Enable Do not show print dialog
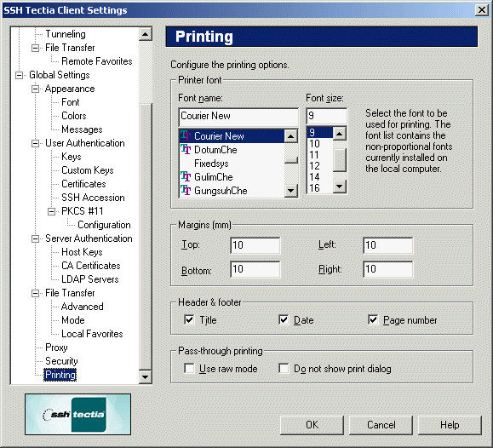This screenshot has height=448, width=493. click(x=284, y=369)
